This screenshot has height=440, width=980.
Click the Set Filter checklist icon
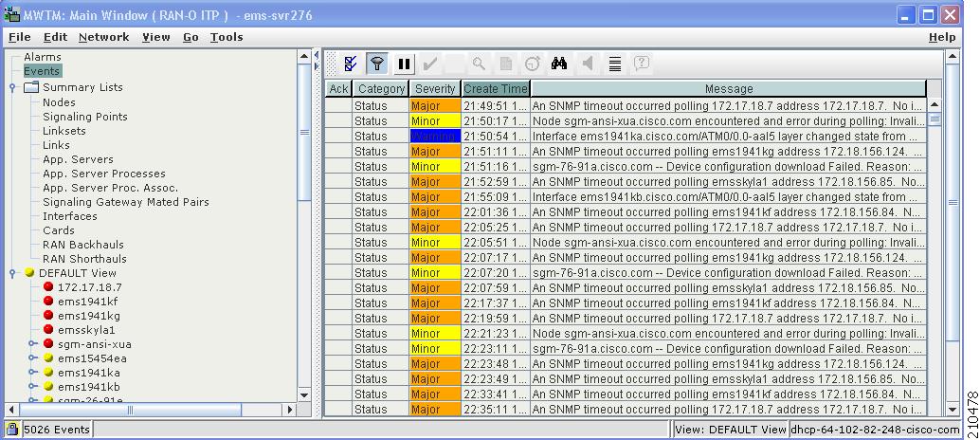(x=351, y=64)
